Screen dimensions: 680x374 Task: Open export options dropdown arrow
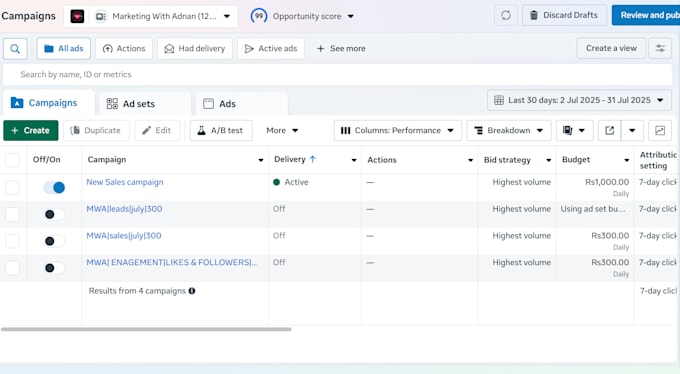click(632, 131)
